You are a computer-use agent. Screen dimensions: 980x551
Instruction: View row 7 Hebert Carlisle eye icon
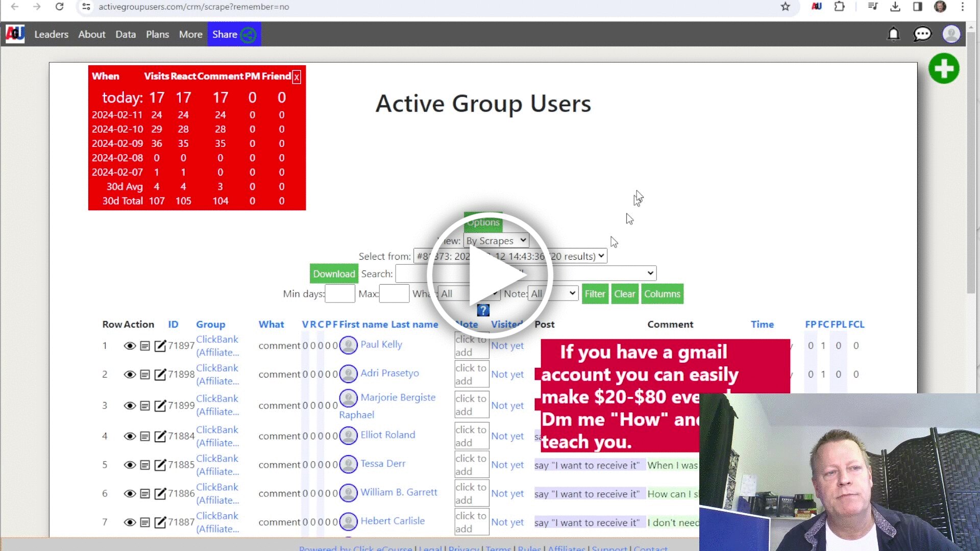click(x=130, y=522)
